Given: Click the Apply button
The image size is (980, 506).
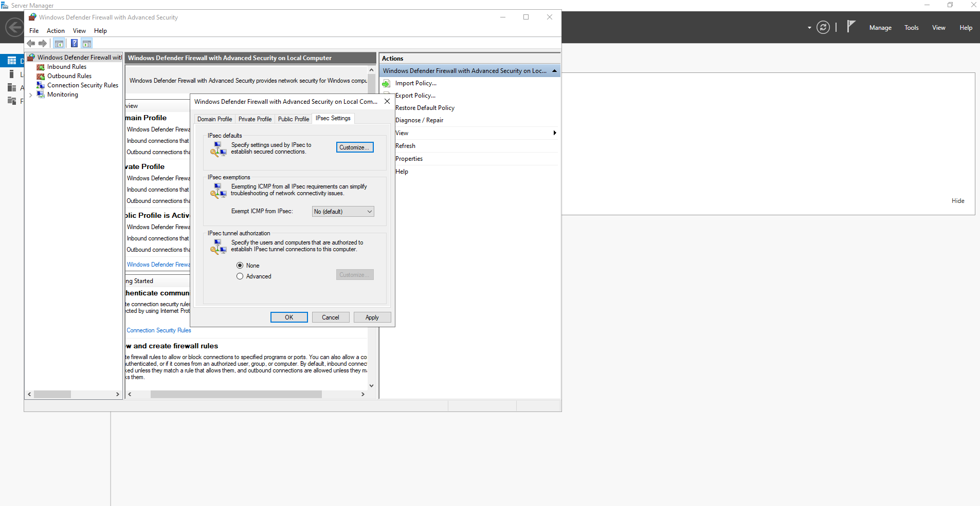Looking at the screenshot, I should [372, 317].
